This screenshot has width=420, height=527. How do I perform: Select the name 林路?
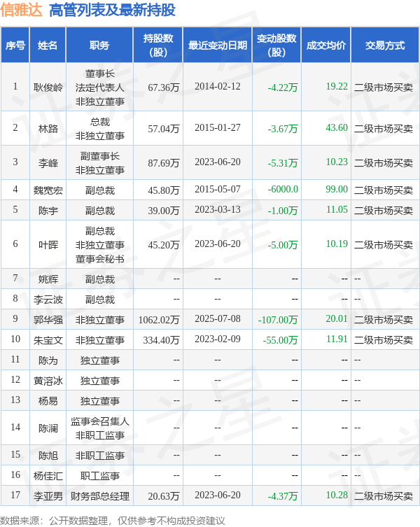(48, 129)
